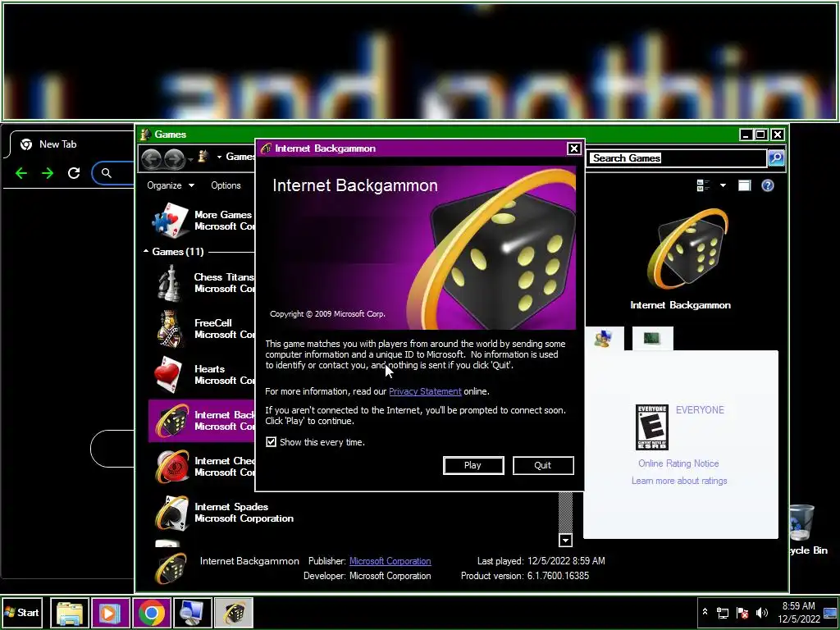Open the magnifier app on taskbar
This screenshot has width=840, height=630.
192,612
